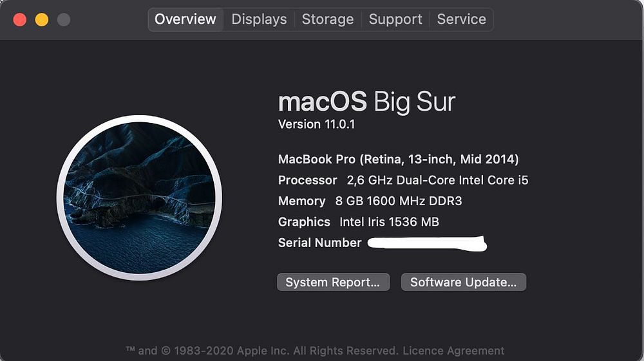Click Version 11.0.1 to reveal build number

pyautogui.click(x=316, y=124)
